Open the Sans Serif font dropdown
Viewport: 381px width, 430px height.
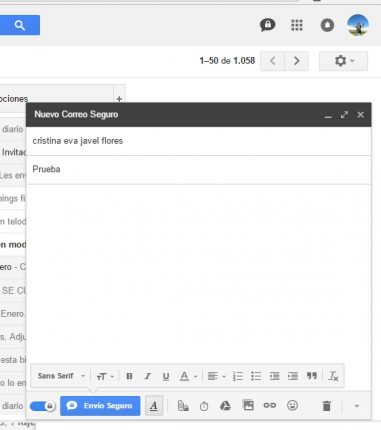click(x=61, y=376)
